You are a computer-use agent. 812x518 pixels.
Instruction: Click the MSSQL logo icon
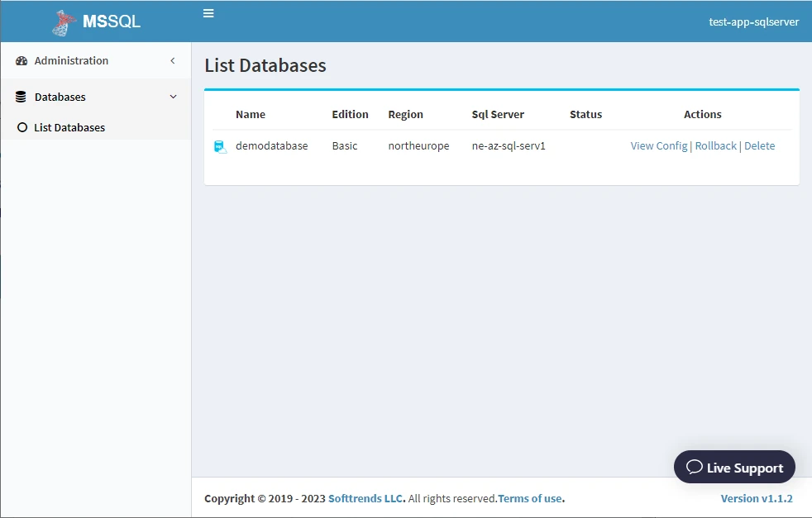(x=63, y=23)
